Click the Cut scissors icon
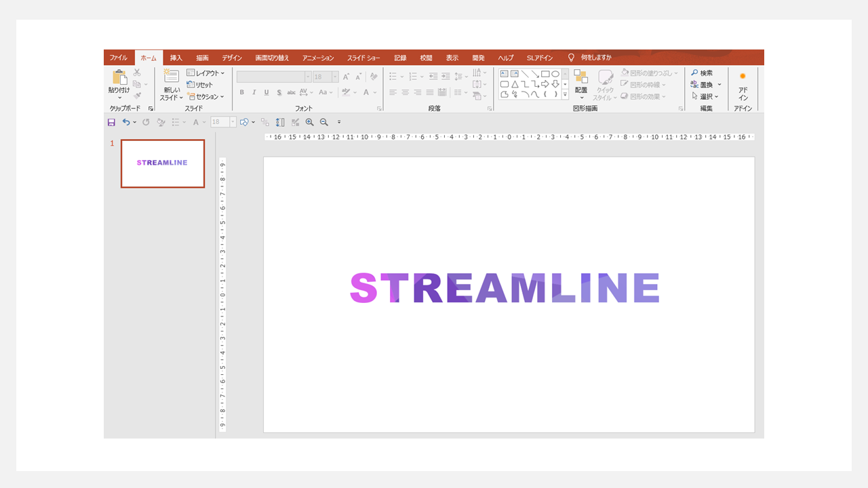 [137, 73]
